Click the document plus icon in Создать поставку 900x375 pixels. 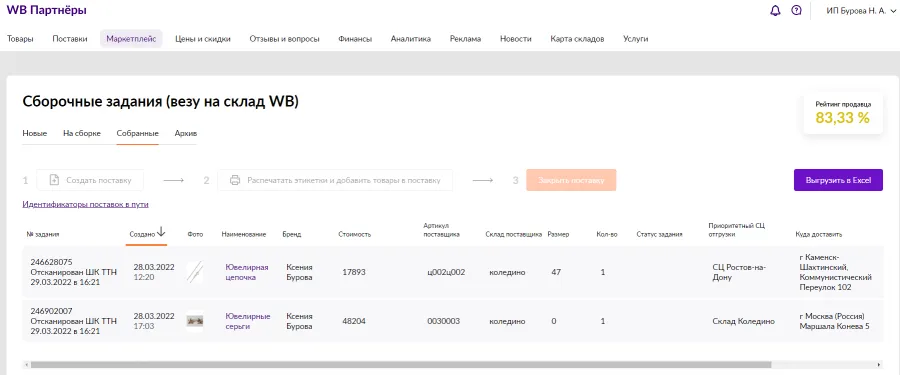(x=54, y=180)
